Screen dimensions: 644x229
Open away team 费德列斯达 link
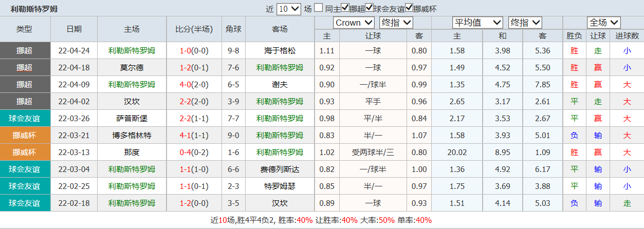point(280,169)
